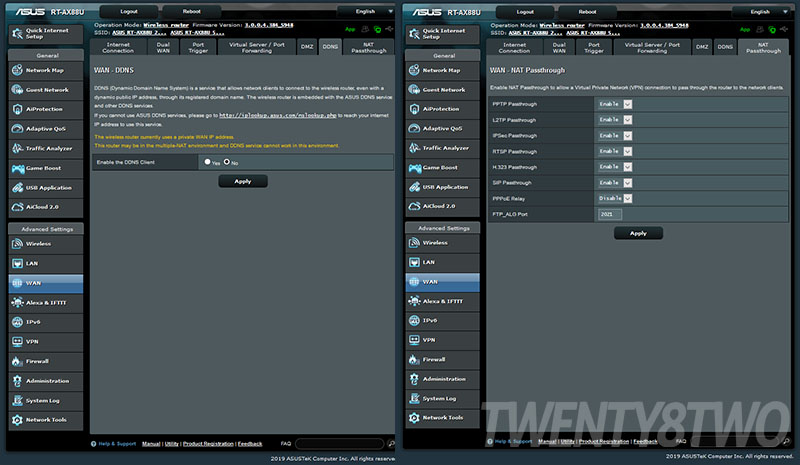Open Network Tools in right window sidebar
This screenshot has height=465, width=800.
tap(442, 418)
